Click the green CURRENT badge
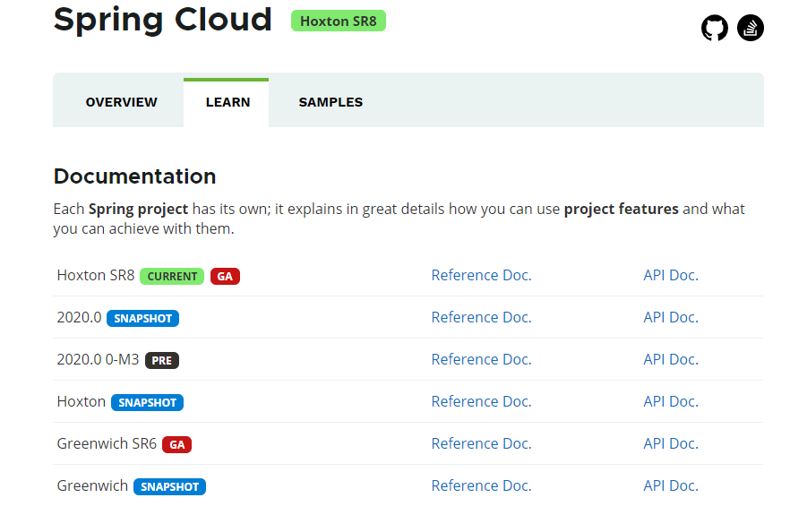The height and width of the screenshot is (532, 790). click(172, 276)
